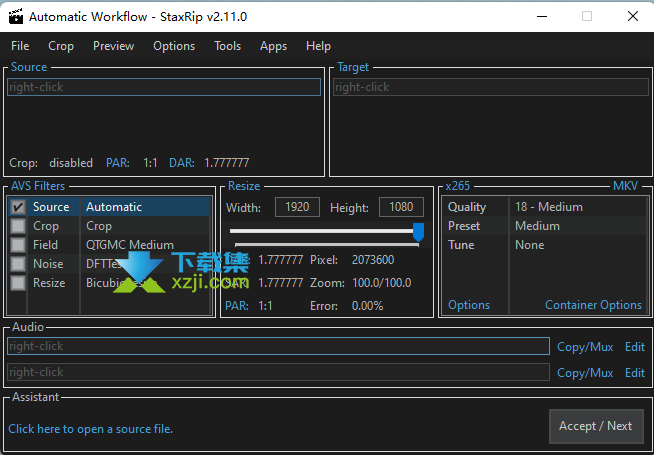Open the Apps menu
The height and width of the screenshot is (455, 654).
click(273, 46)
